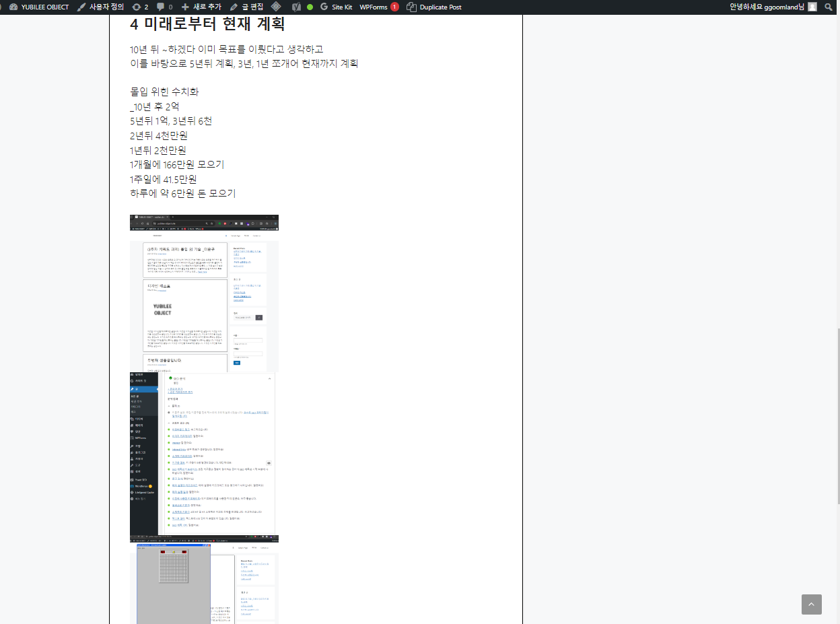The height and width of the screenshot is (624, 840).
Task: Click the sentence starting 10년 뒤 ~하겠다
Action: 227,50
